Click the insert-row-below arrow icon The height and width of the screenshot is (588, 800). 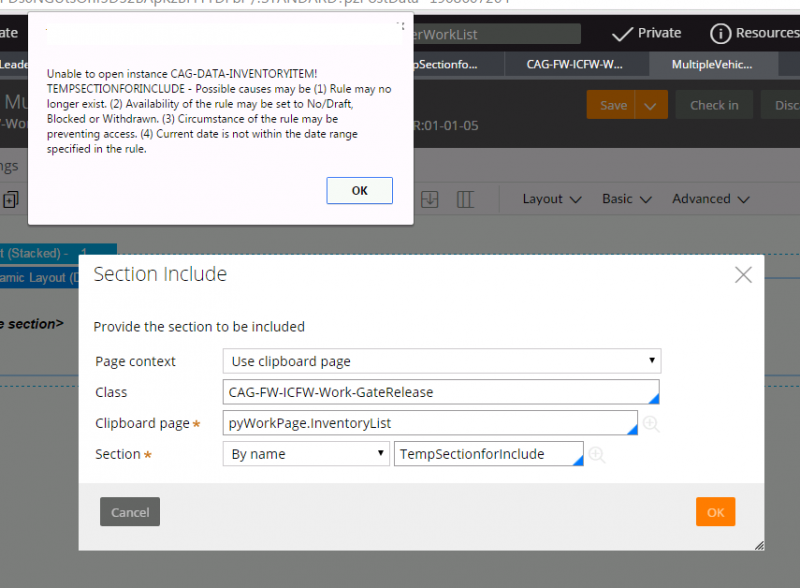(x=430, y=199)
